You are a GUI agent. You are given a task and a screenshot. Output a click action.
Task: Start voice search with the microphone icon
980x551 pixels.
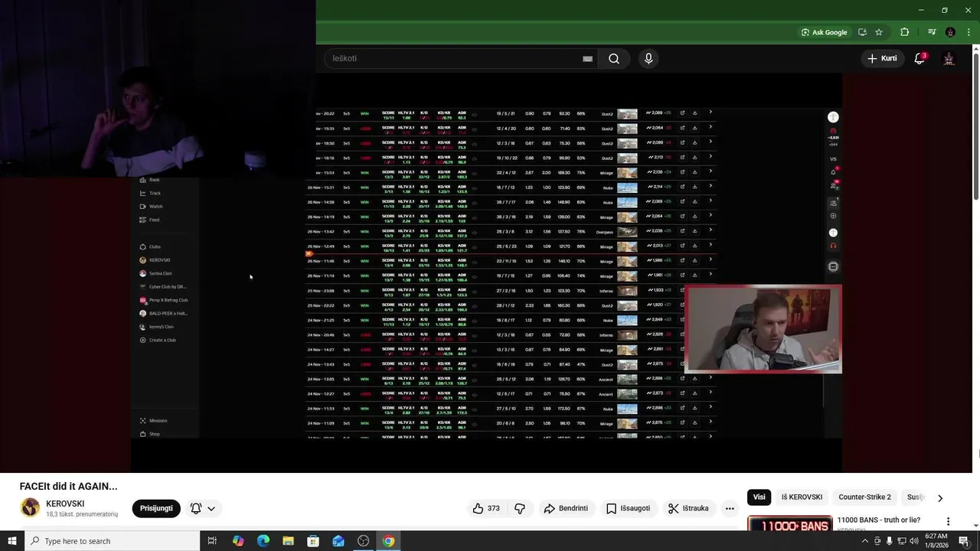(648, 59)
